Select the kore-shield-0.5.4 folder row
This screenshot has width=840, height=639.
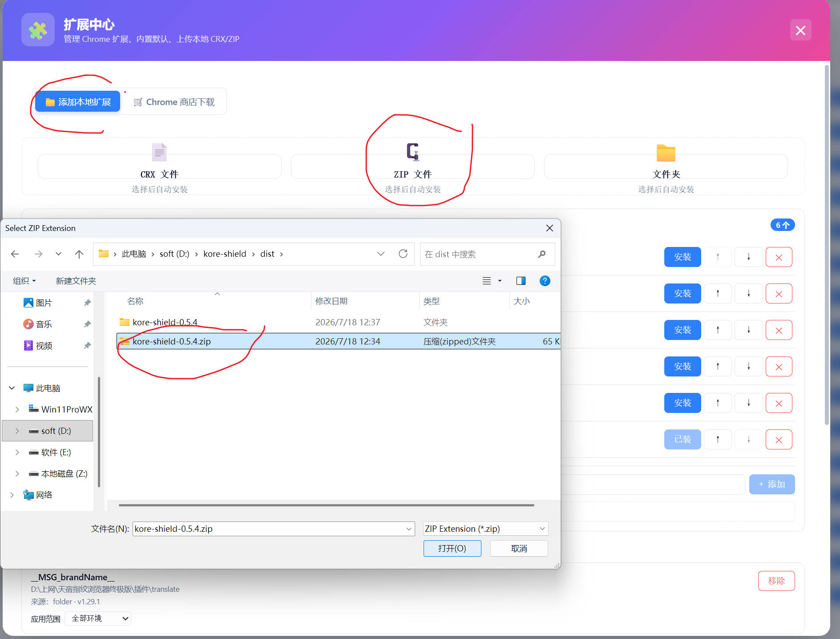[338, 322]
